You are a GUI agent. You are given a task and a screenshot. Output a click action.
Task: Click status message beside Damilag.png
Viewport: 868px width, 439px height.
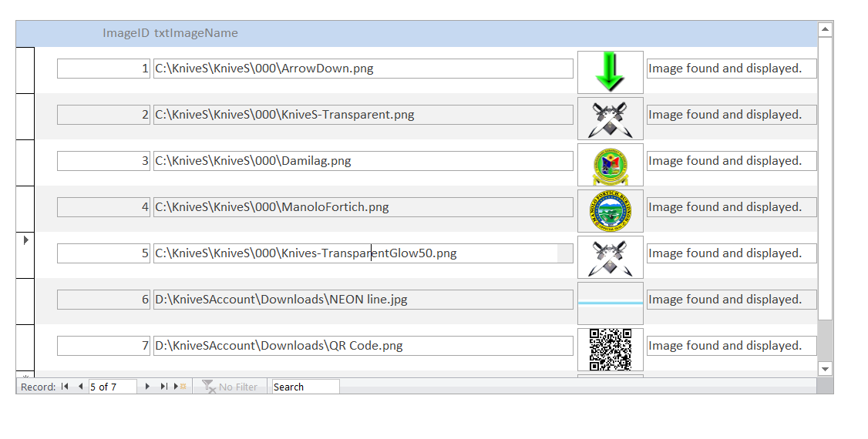[732, 161]
